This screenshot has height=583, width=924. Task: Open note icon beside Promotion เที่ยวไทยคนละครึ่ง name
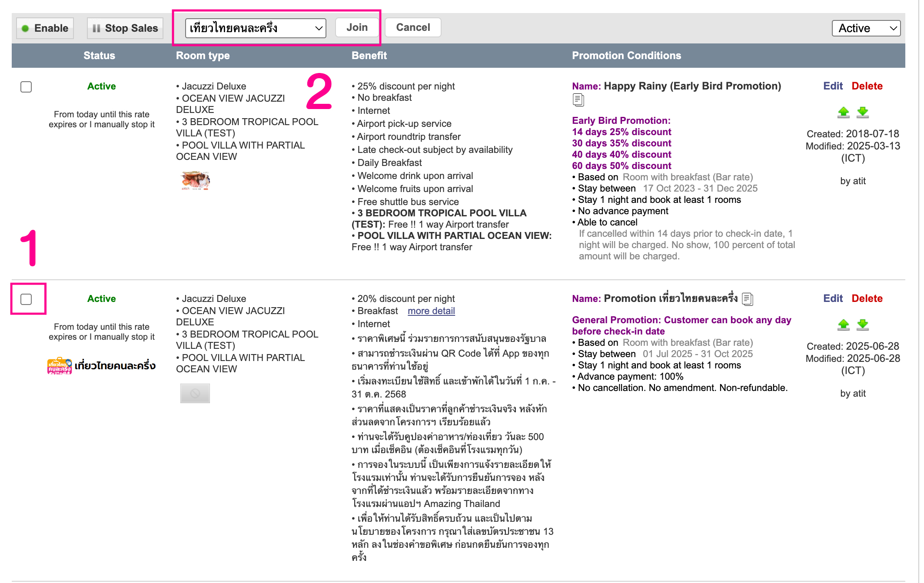(748, 299)
